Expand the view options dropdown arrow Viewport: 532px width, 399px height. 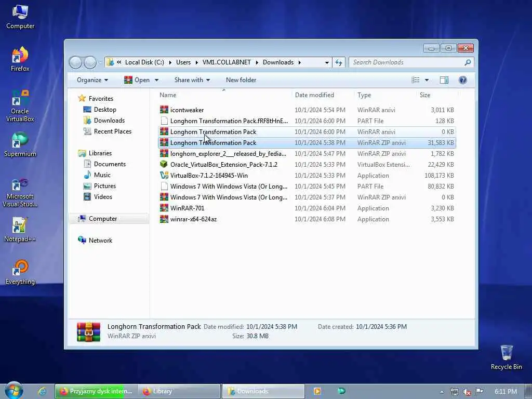[x=427, y=81]
